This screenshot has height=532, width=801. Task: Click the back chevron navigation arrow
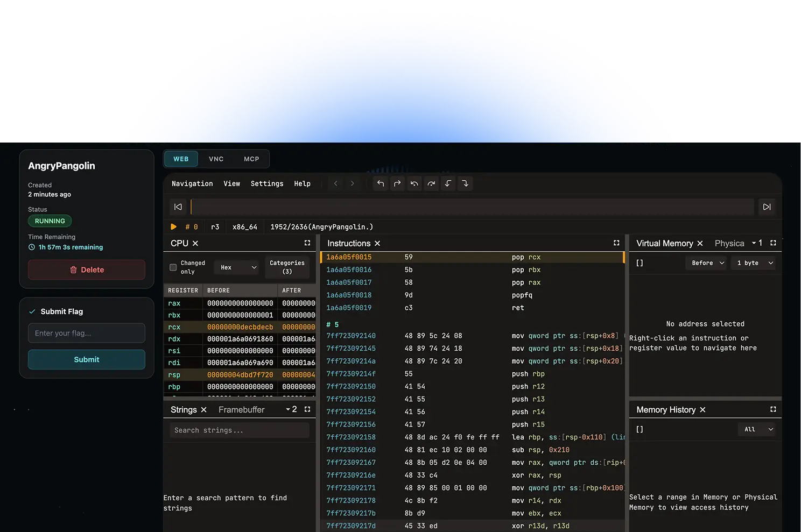[x=336, y=183]
